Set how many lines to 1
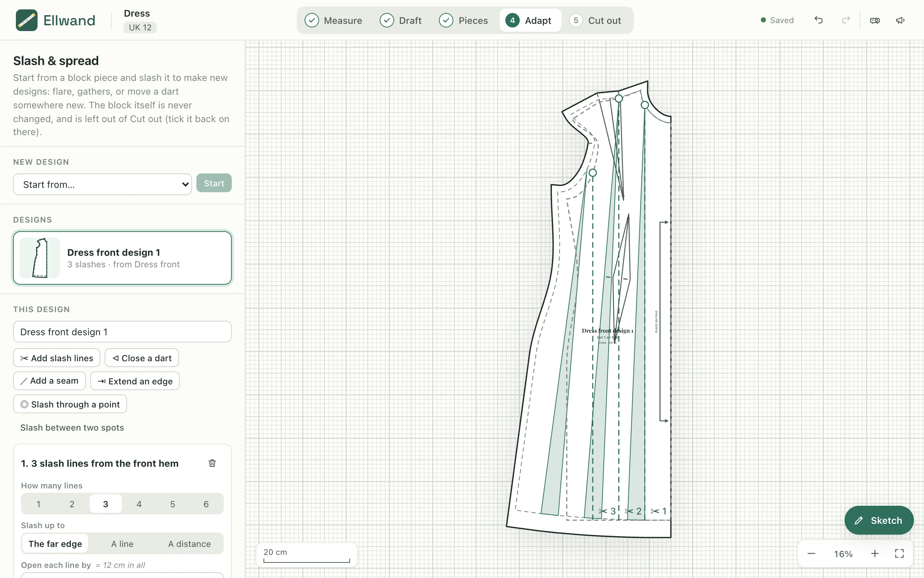The image size is (924, 578). point(38,504)
